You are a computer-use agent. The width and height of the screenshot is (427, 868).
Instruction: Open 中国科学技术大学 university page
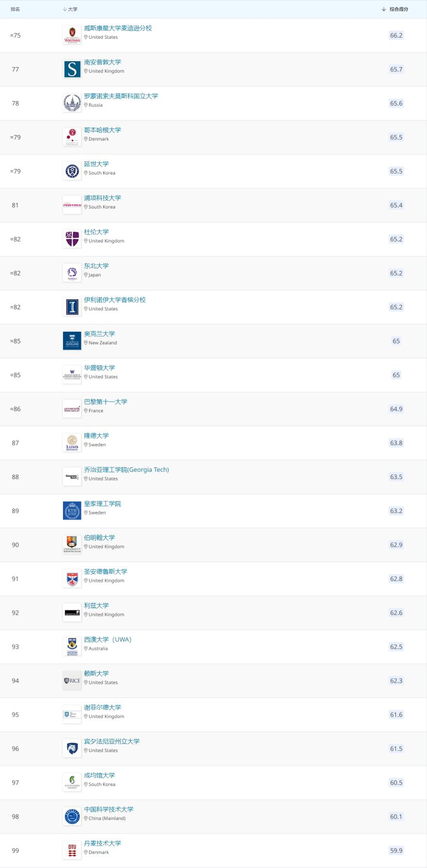coord(109,809)
